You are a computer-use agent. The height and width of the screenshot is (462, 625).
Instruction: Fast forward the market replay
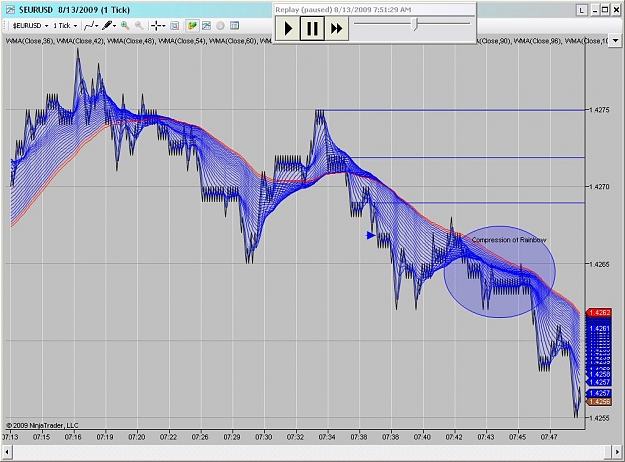[336, 28]
